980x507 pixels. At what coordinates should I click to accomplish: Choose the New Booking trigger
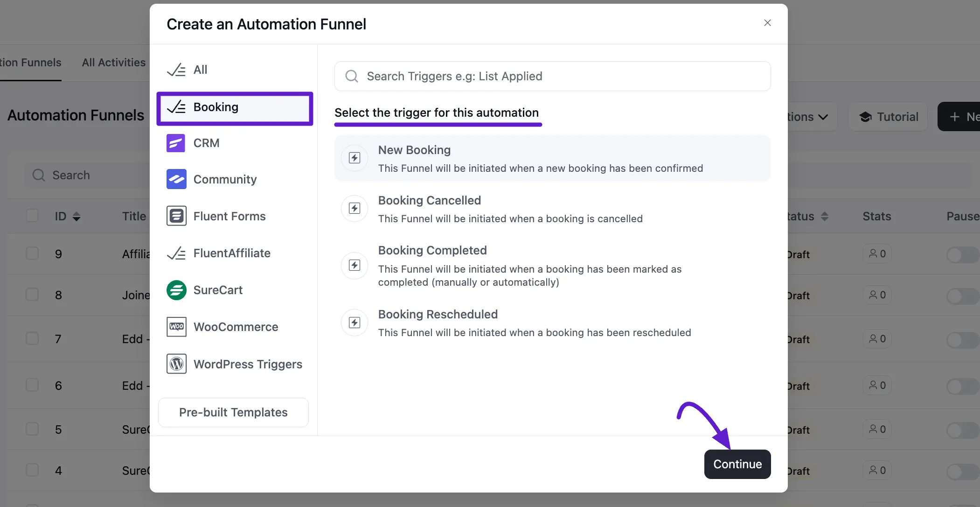point(552,158)
